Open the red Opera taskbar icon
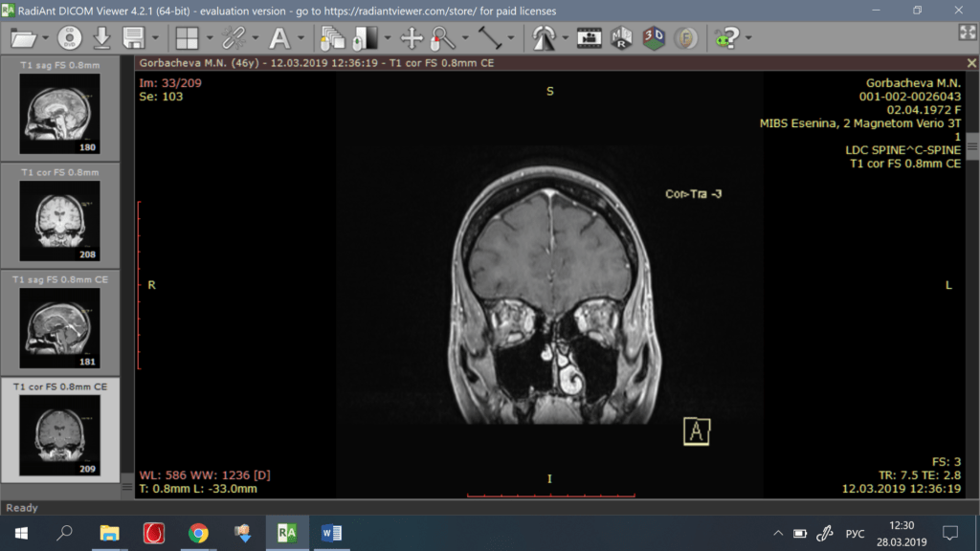 [154, 533]
